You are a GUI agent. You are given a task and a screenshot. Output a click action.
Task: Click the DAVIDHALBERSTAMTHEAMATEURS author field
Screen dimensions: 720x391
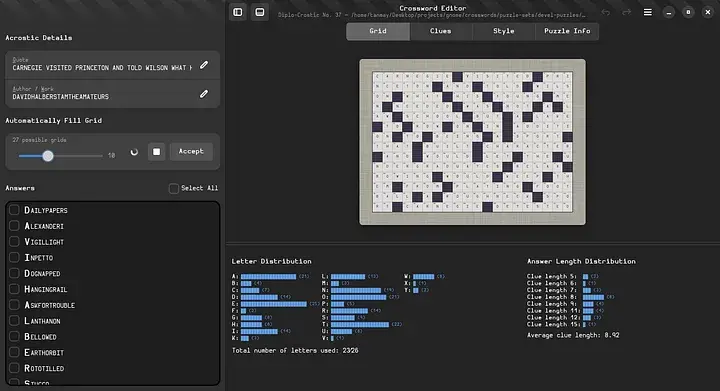click(61, 97)
